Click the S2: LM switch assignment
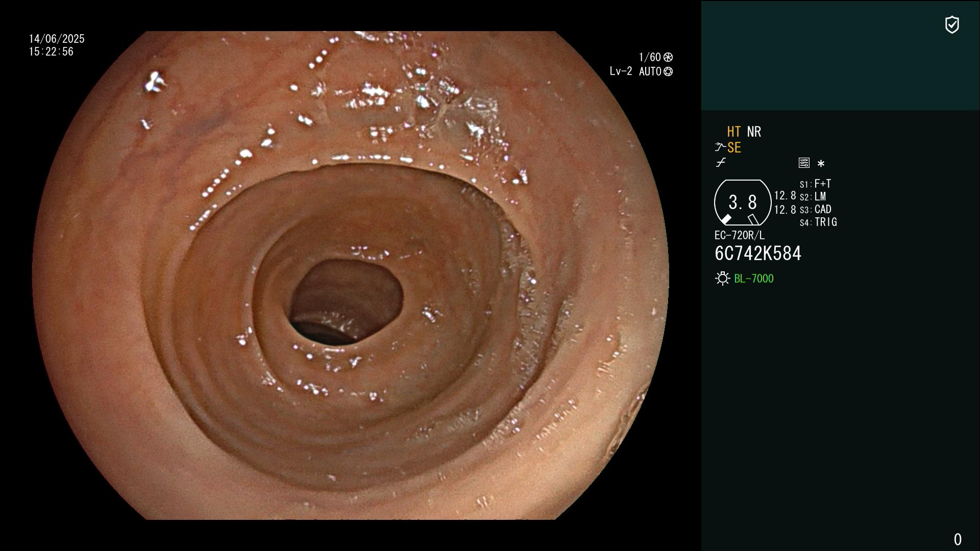Image resolution: width=980 pixels, height=551 pixels. click(813, 196)
